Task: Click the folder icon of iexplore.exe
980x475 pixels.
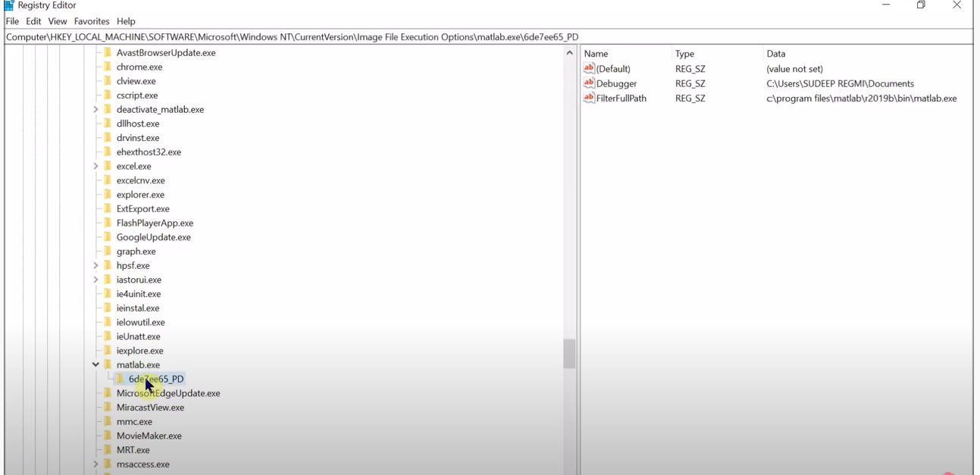Action: coord(108,351)
